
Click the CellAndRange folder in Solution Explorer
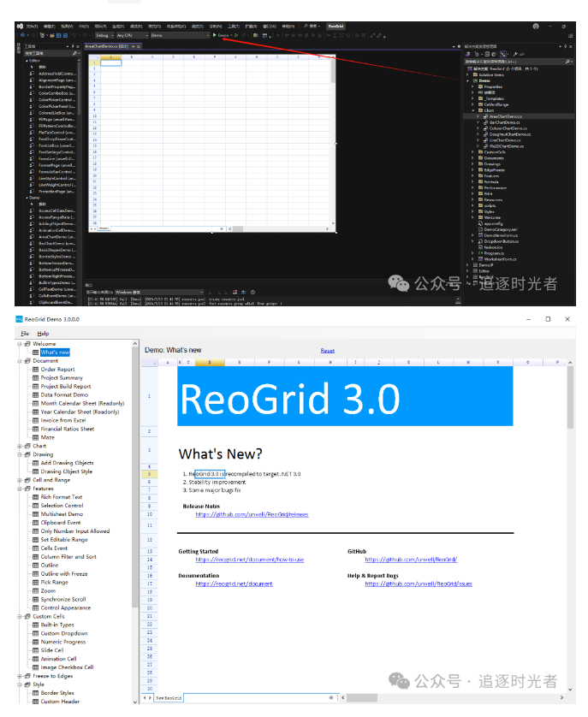[x=496, y=104]
